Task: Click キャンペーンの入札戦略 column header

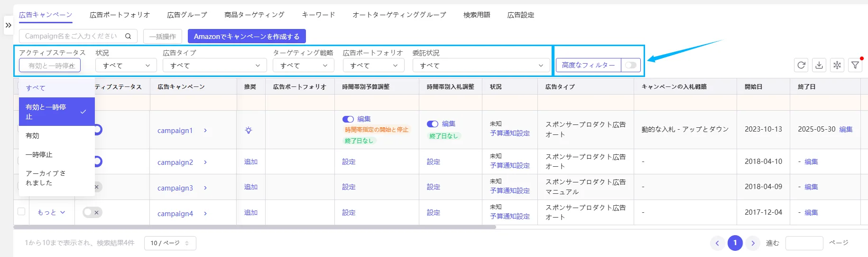Action: click(x=674, y=86)
